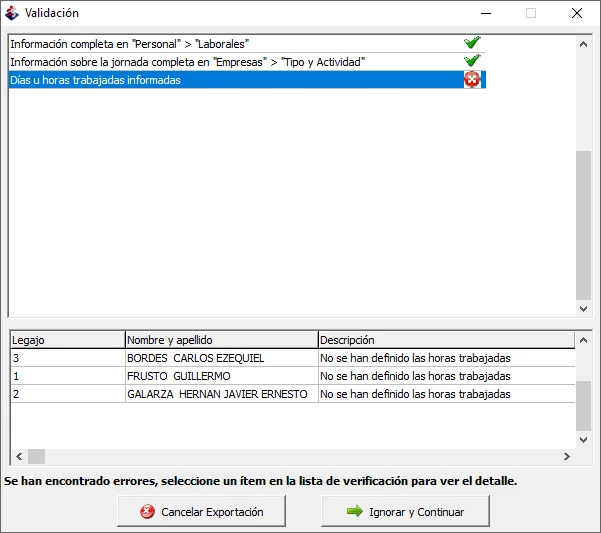Click the application icon in the title bar
601x533 pixels.
click(x=11, y=13)
